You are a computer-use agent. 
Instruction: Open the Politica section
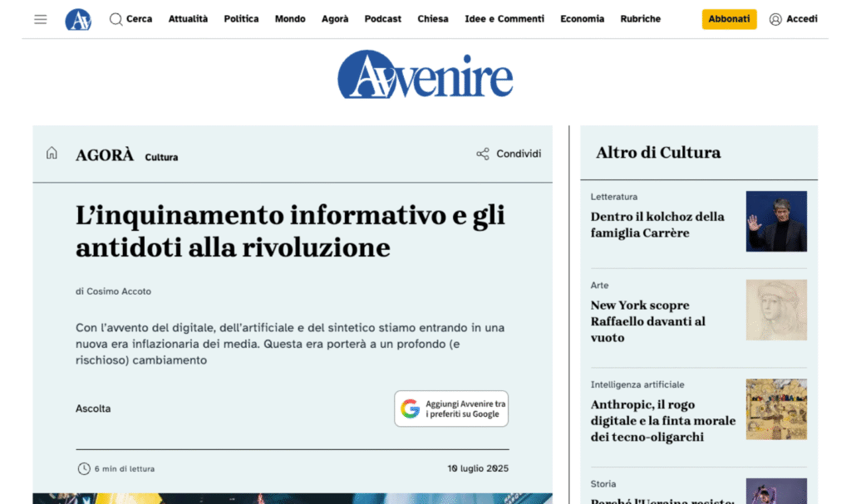241,19
